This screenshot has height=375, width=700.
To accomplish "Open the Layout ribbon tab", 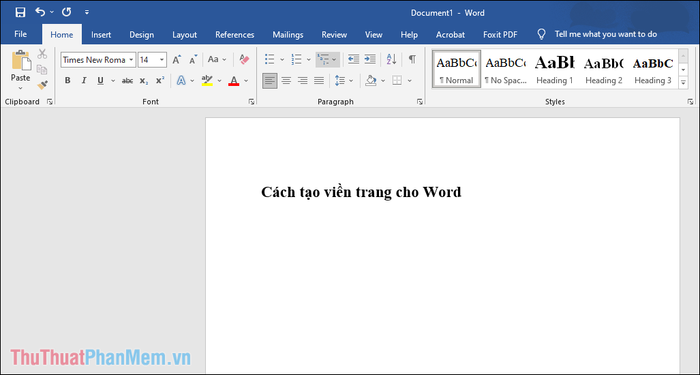I will 184,35.
